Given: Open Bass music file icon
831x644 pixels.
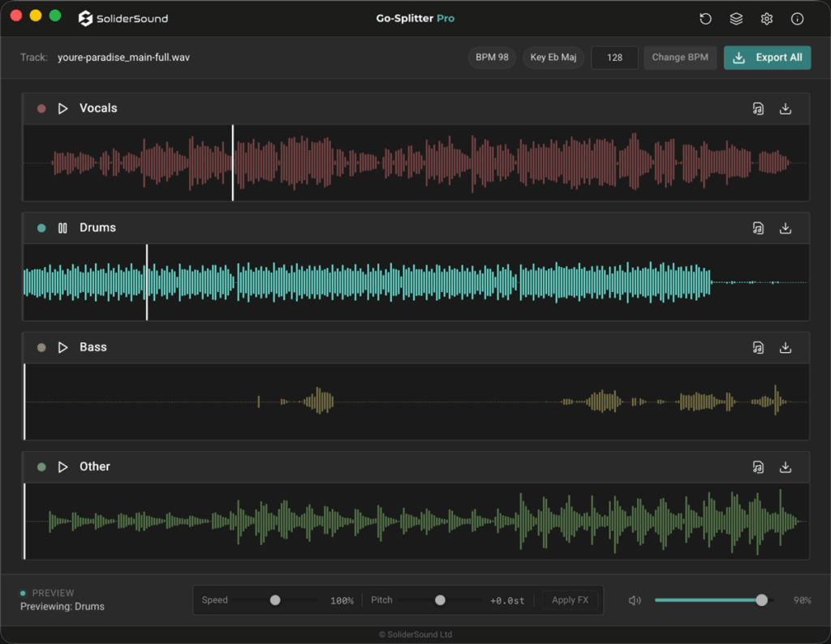Looking at the screenshot, I should click(758, 347).
